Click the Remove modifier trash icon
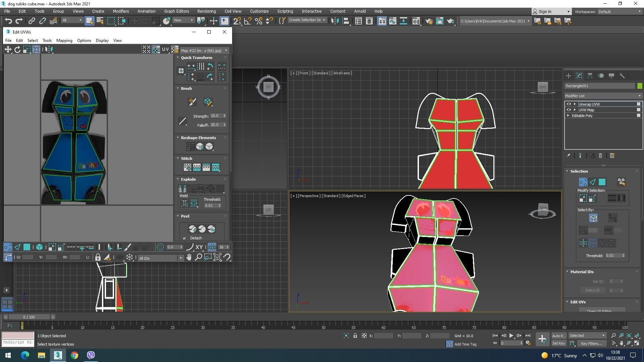Viewport: 644px width, 362px height. [600, 156]
